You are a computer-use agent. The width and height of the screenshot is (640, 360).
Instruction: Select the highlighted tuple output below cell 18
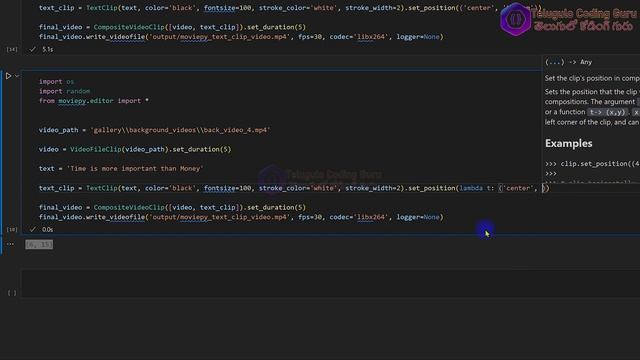click(x=39, y=244)
